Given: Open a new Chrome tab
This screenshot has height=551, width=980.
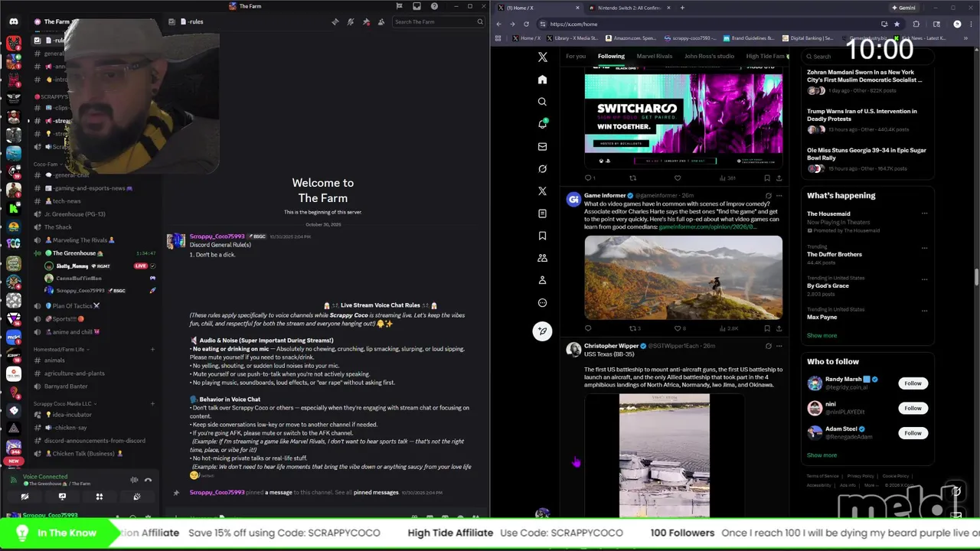Looking at the screenshot, I should point(682,8).
